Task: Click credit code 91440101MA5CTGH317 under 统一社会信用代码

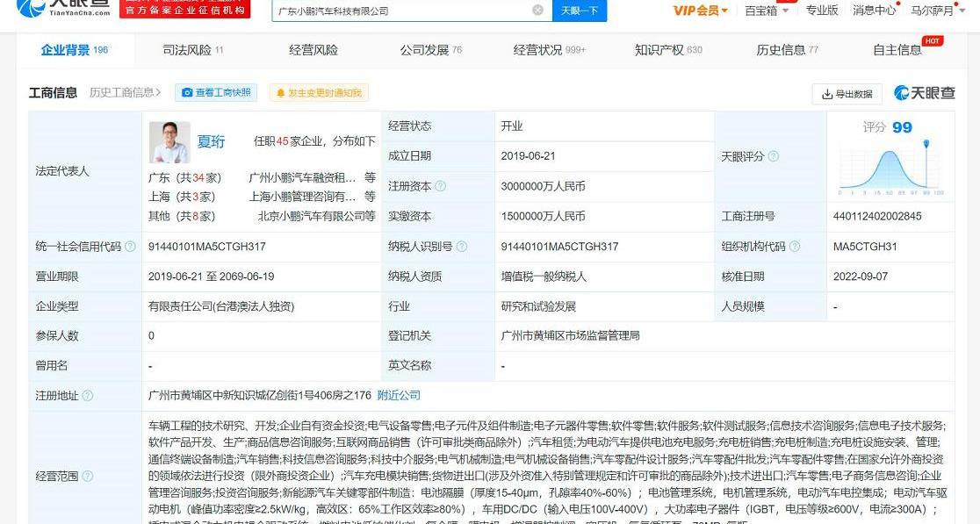Action: (207, 247)
